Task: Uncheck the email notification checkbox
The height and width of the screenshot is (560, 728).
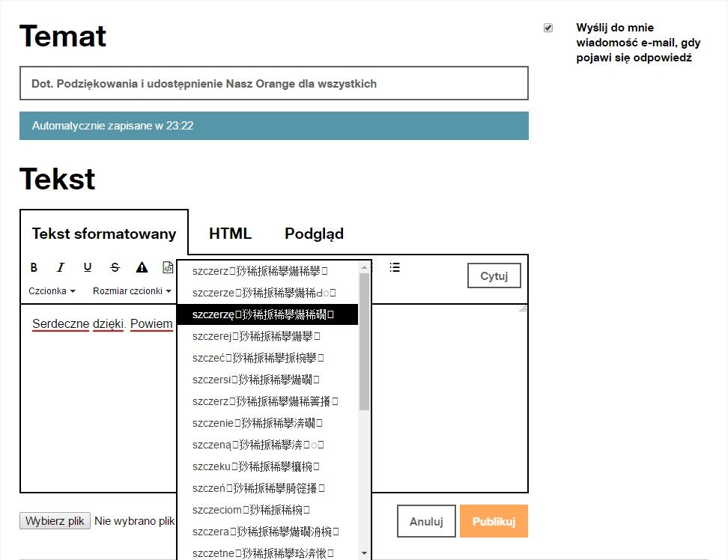Action: pyautogui.click(x=548, y=28)
